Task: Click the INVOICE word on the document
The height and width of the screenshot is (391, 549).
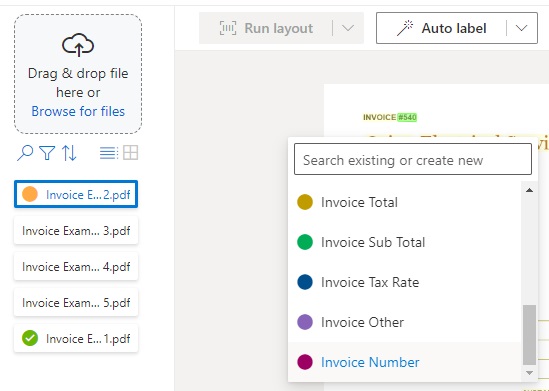Action: coord(380,117)
